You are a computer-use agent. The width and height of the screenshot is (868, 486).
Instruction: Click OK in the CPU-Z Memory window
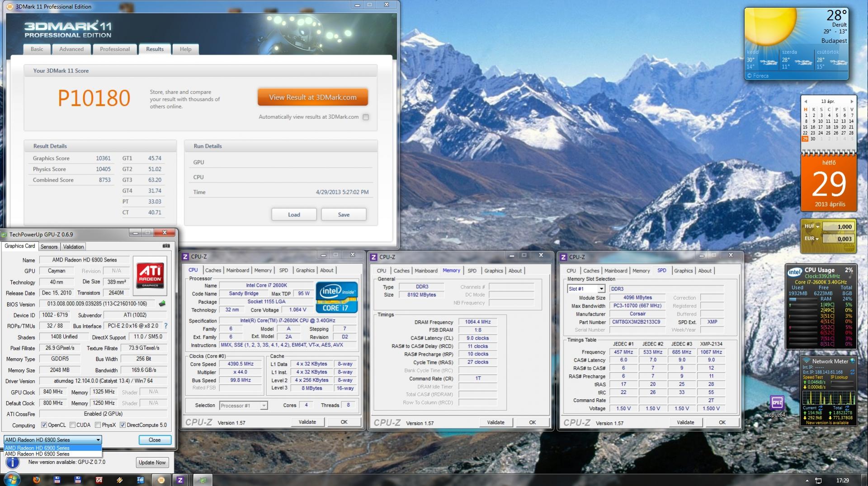(533, 422)
